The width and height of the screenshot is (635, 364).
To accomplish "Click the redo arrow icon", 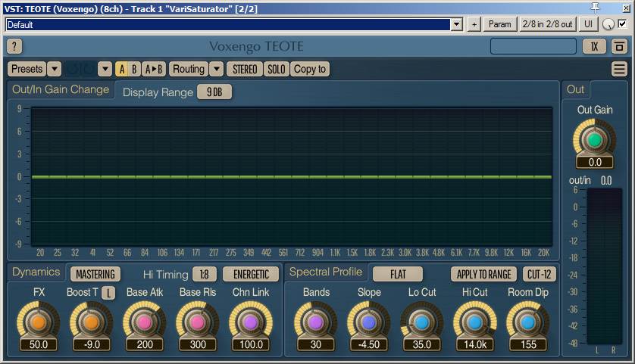I will pyautogui.click(x=88, y=69).
